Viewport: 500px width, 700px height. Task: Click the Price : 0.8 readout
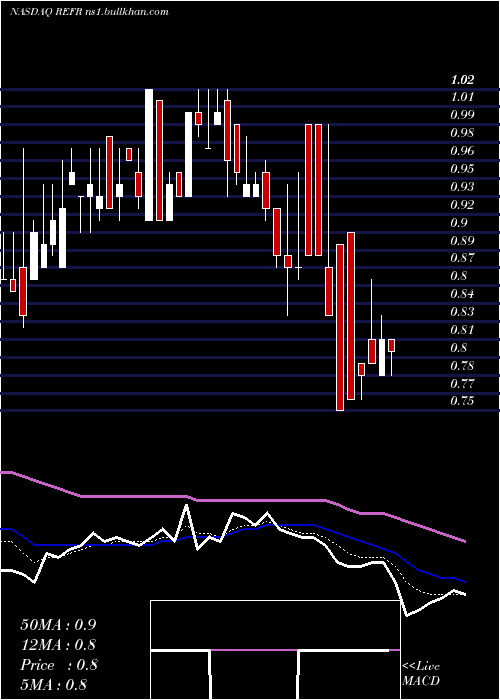59,665
